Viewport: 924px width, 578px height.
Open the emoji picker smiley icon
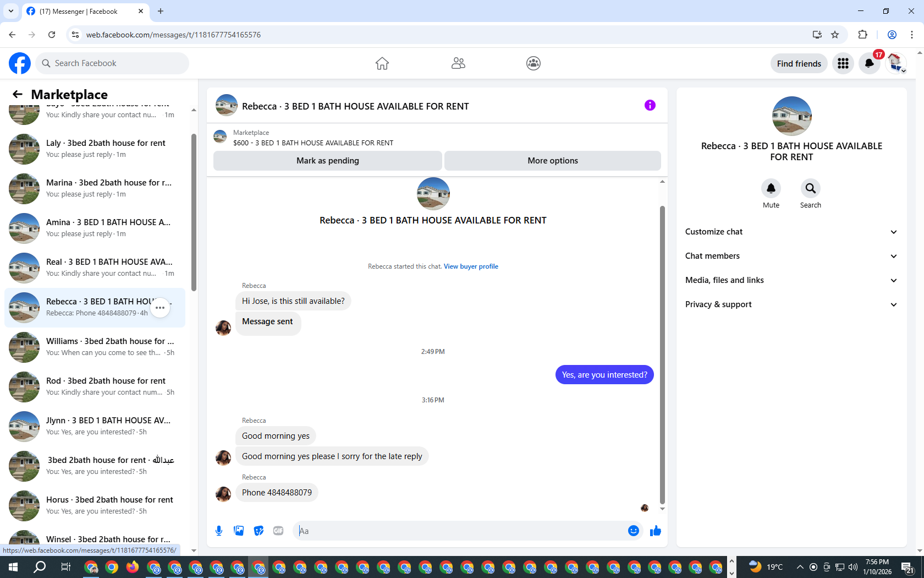point(634,531)
